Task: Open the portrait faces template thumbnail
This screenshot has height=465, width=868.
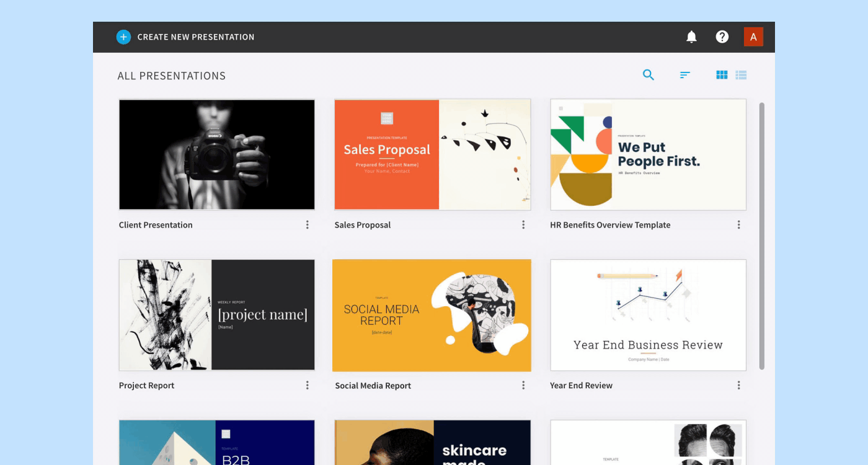Action: point(649,443)
